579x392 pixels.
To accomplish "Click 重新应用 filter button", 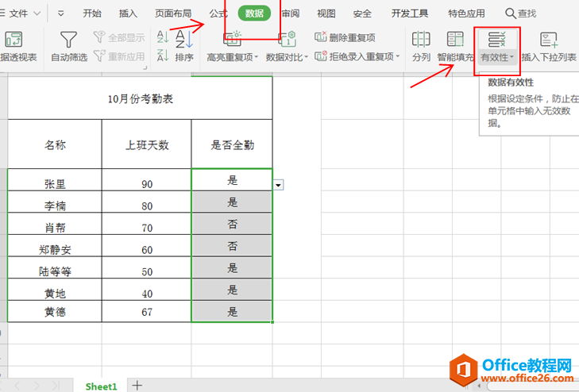I will 119,56.
